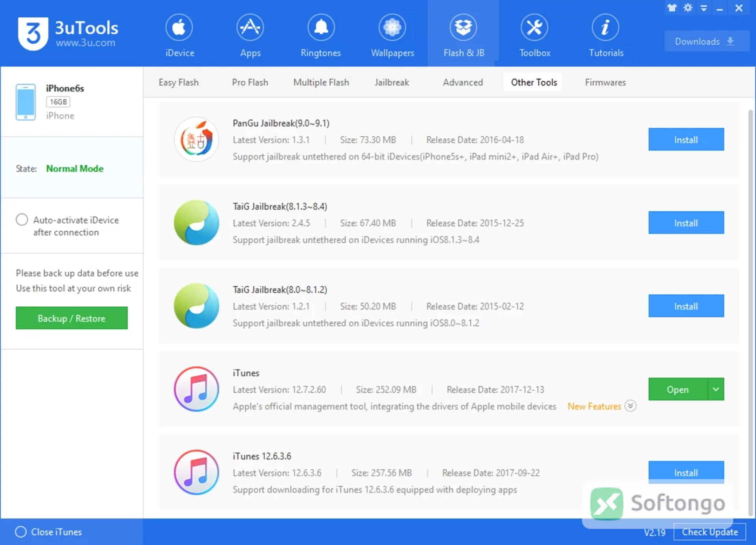Enable Auto-activate iDevice after connection
The image size is (756, 545).
(22, 219)
